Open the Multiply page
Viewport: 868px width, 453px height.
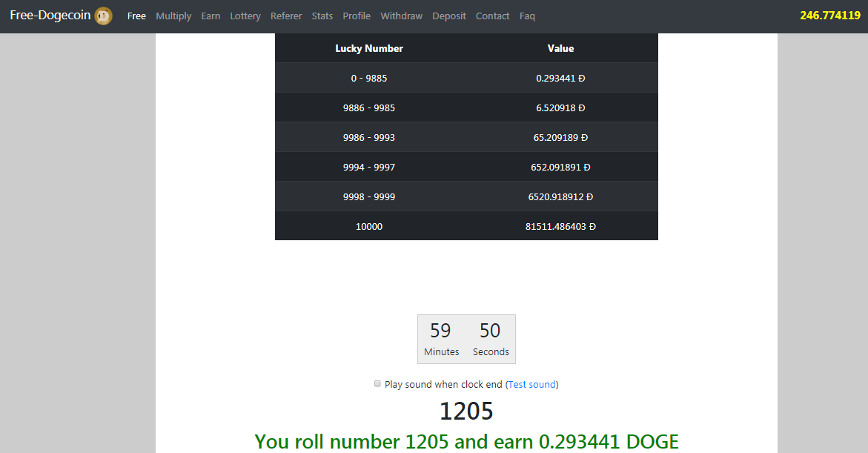click(x=173, y=16)
